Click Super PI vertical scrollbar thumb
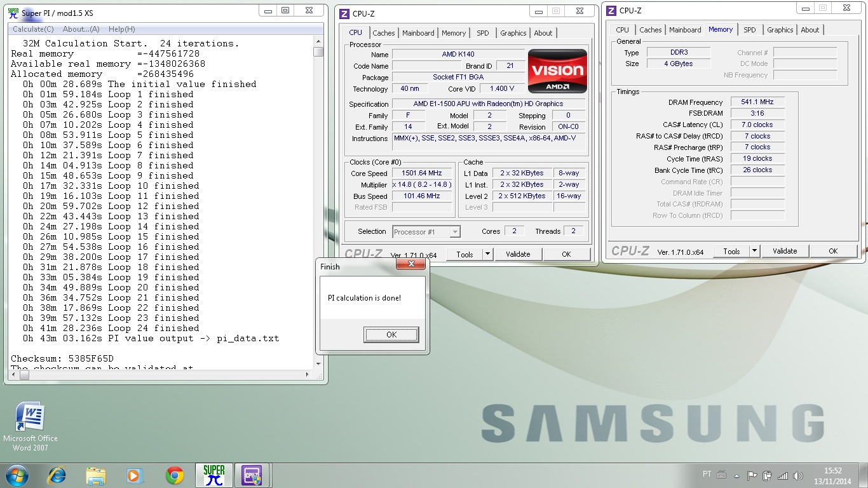This screenshot has width=868, height=488. click(x=318, y=52)
